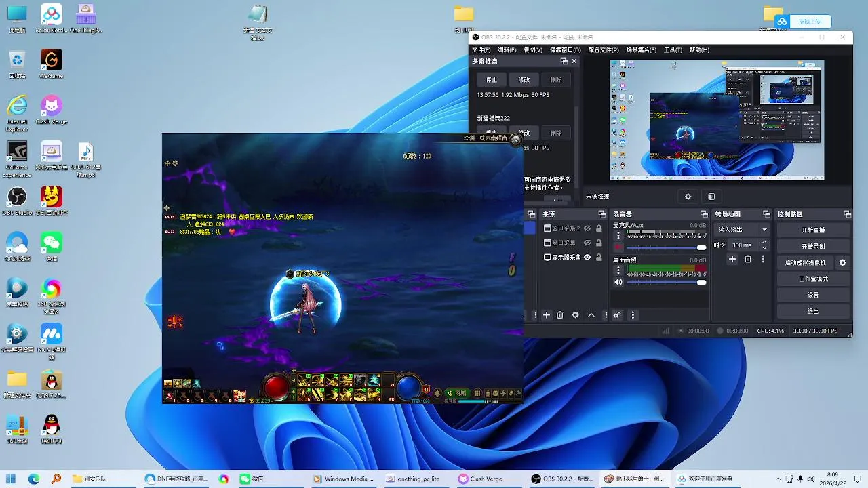Viewport: 868px width, 488px height.
Task: Click 退出 button in OBS controls
Action: tap(813, 311)
